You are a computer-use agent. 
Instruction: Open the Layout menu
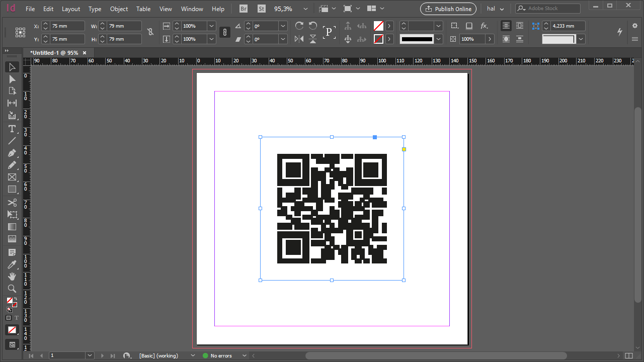pyautogui.click(x=71, y=9)
